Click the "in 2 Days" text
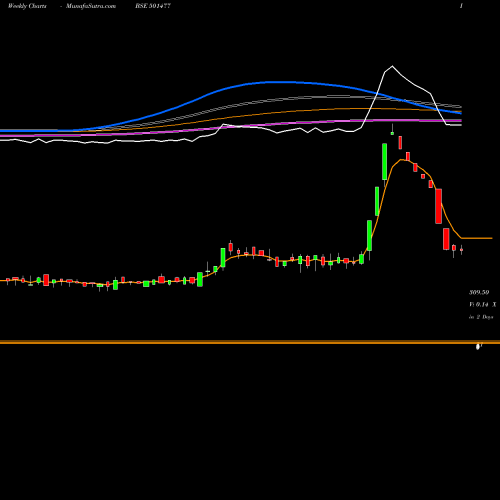Image resolution: width=500 pixels, height=500 pixels. click(x=481, y=317)
